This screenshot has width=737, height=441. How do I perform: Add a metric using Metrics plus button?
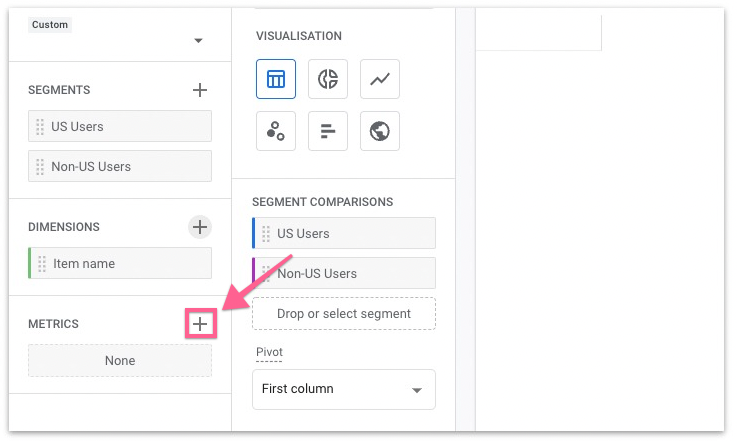pos(200,324)
